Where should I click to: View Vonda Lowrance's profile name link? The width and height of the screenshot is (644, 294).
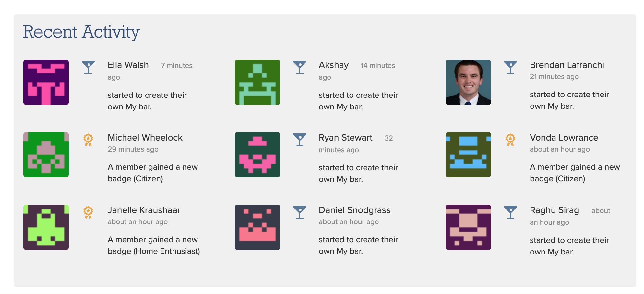pyautogui.click(x=564, y=138)
